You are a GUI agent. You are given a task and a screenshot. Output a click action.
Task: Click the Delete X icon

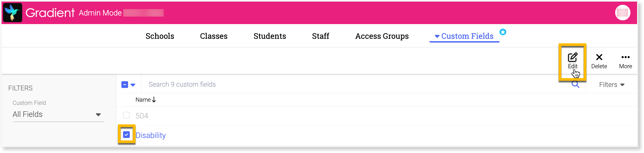(599, 57)
